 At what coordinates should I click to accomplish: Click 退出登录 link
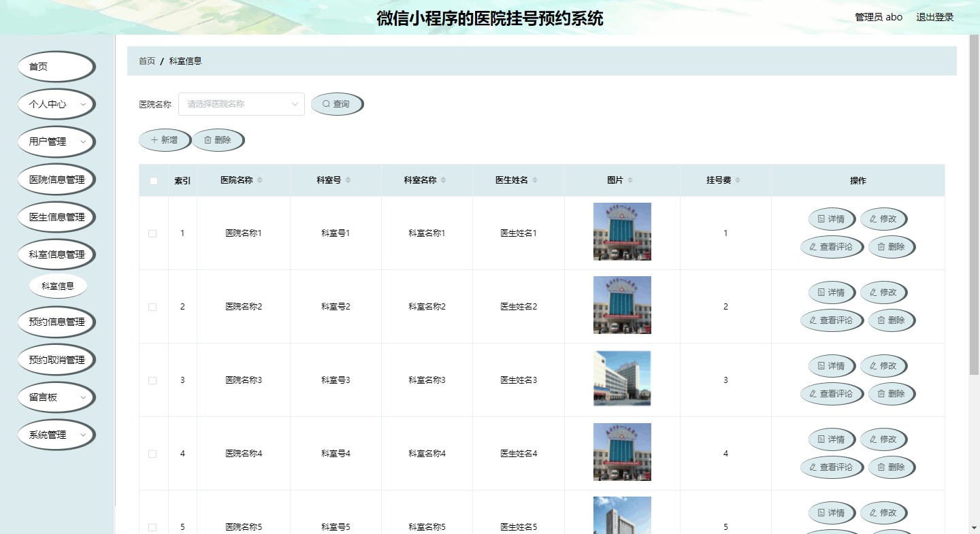click(x=934, y=17)
